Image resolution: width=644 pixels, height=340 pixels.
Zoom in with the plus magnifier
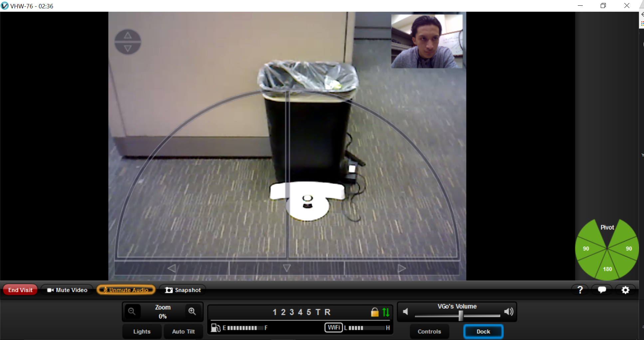pyautogui.click(x=192, y=311)
